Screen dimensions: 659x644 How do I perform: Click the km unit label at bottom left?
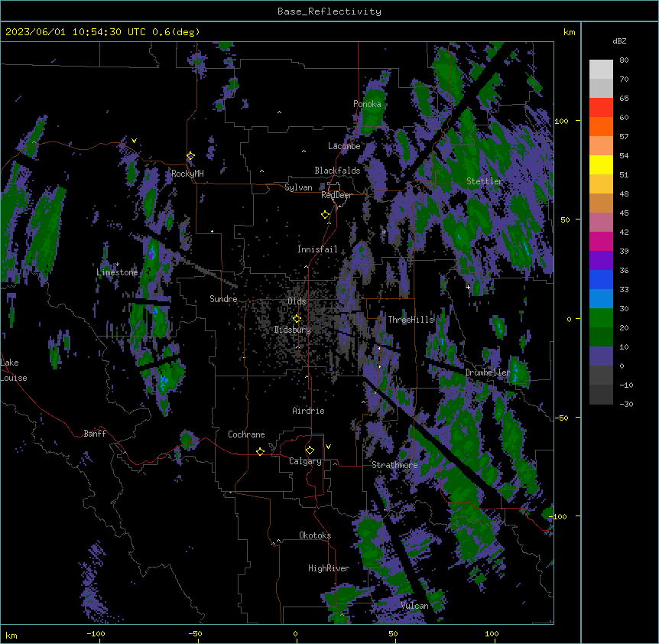[11, 636]
